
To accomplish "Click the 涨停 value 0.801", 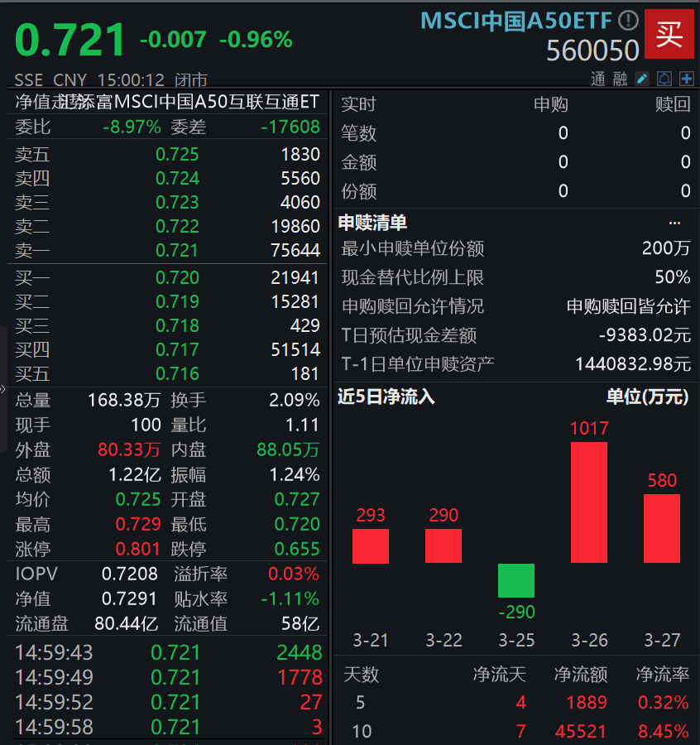I will coord(138,549).
